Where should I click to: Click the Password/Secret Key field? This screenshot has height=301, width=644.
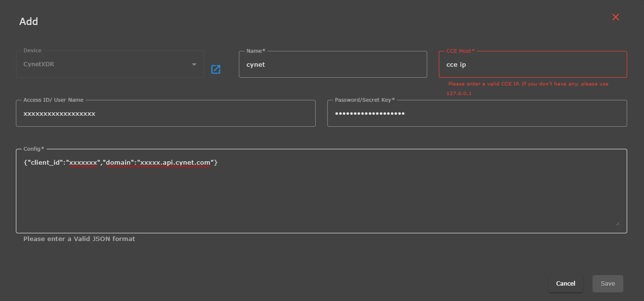[477, 113]
